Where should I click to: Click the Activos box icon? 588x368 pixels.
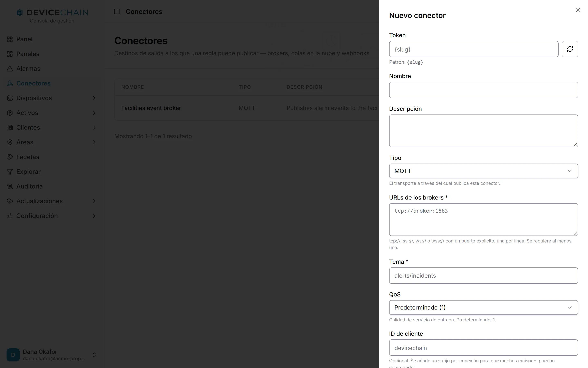(x=10, y=113)
